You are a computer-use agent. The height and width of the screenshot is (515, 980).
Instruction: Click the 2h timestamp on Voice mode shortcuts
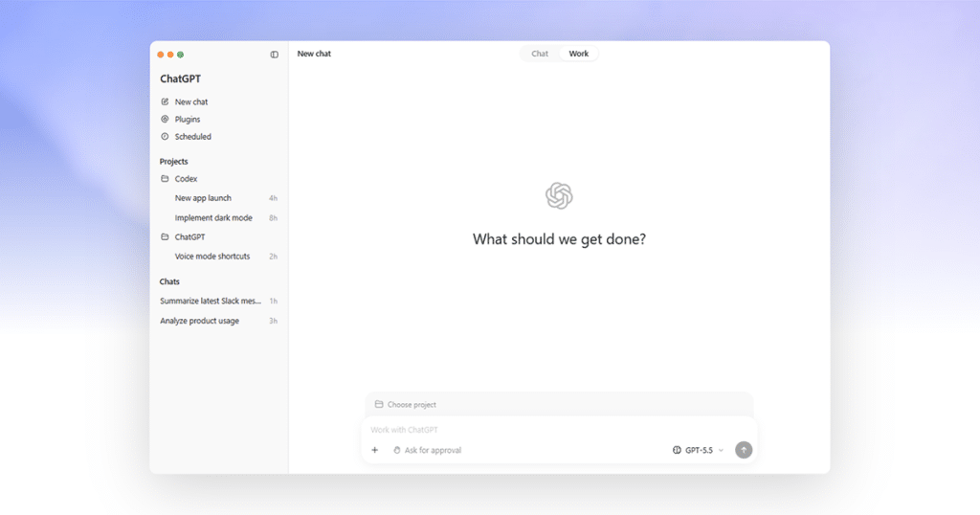[273, 257]
